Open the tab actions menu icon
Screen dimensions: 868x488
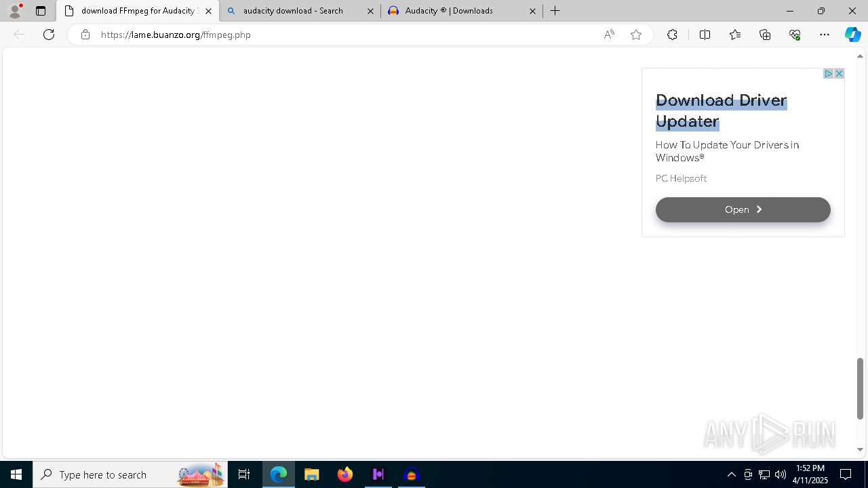[x=41, y=11]
